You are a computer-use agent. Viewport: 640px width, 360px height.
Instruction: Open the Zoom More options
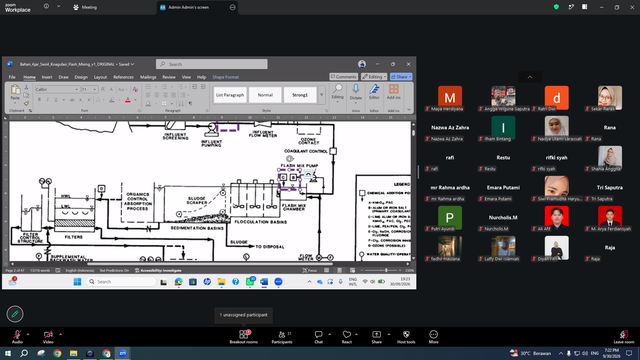coord(433,336)
